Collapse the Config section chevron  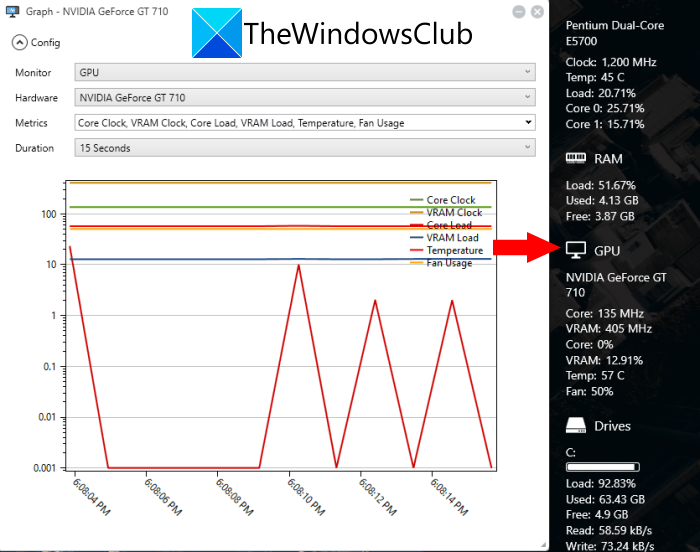pyautogui.click(x=19, y=42)
